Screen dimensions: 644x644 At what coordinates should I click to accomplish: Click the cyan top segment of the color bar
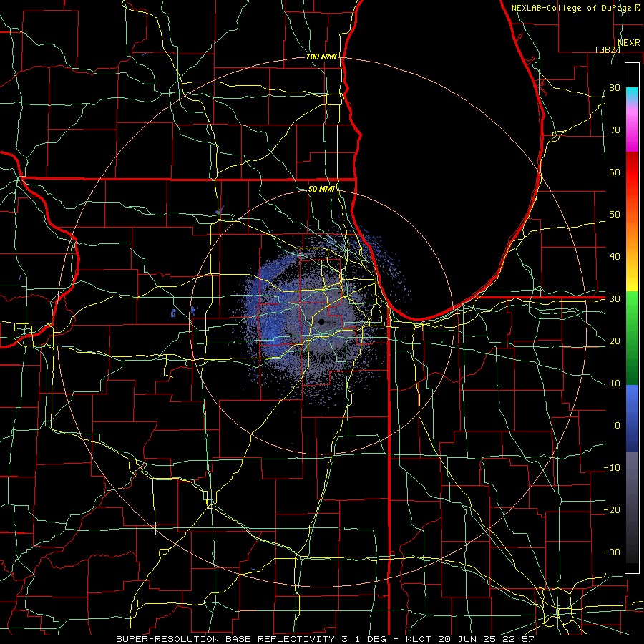[x=632, y=94]
